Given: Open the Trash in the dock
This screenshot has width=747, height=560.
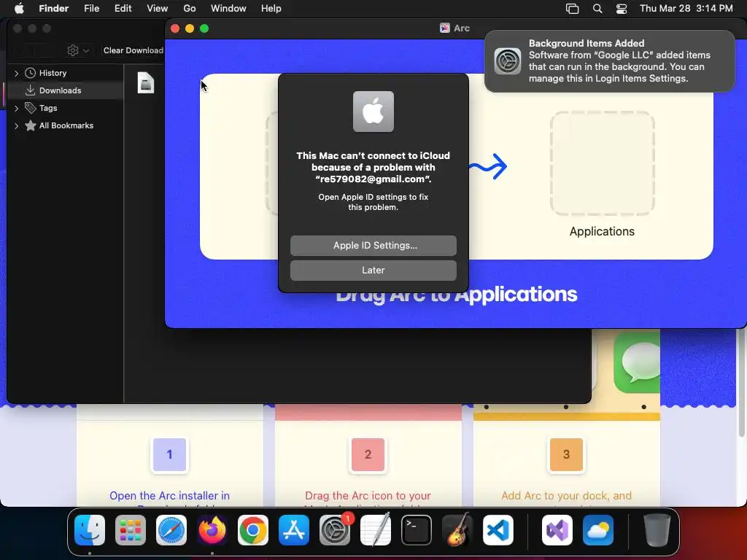Looking at the screenshot, I should (657, 530).
